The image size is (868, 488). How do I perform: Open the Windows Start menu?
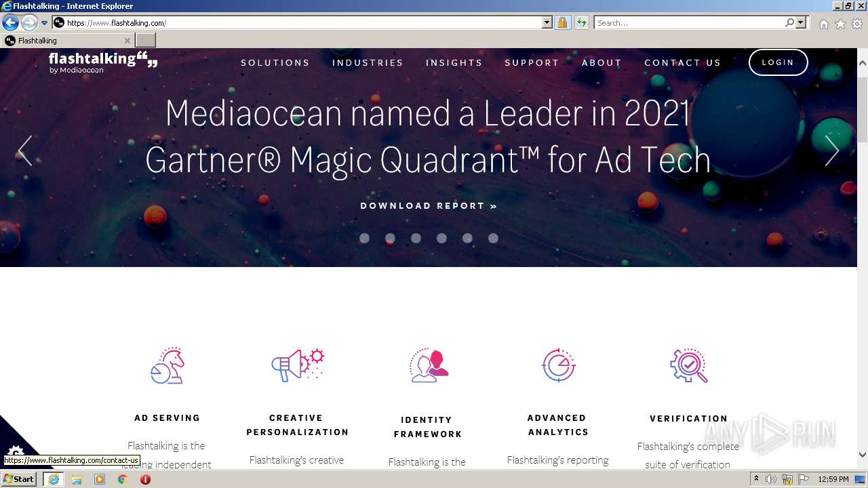18,479
